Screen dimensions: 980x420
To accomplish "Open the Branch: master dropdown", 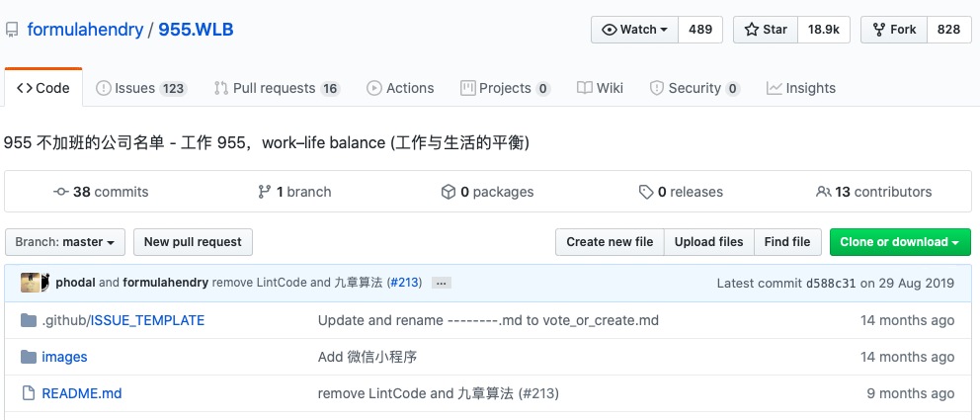I will [65, 242].
